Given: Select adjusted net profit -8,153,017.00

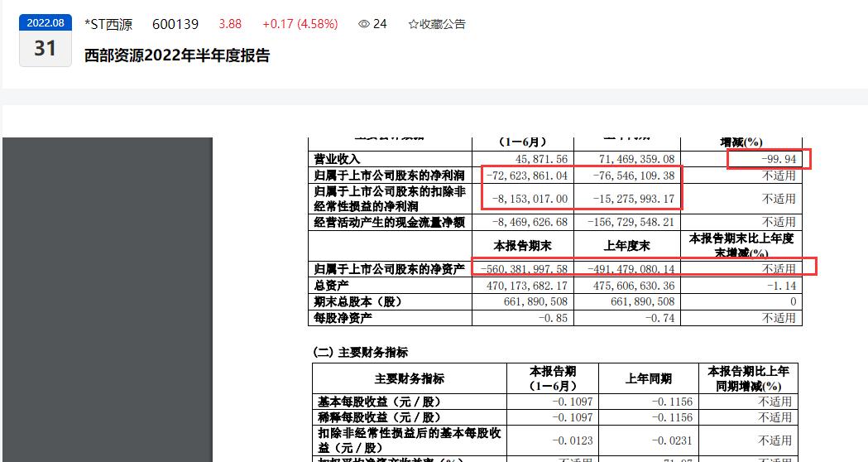Looking at the screenshot, I should (x=530, y=199).
